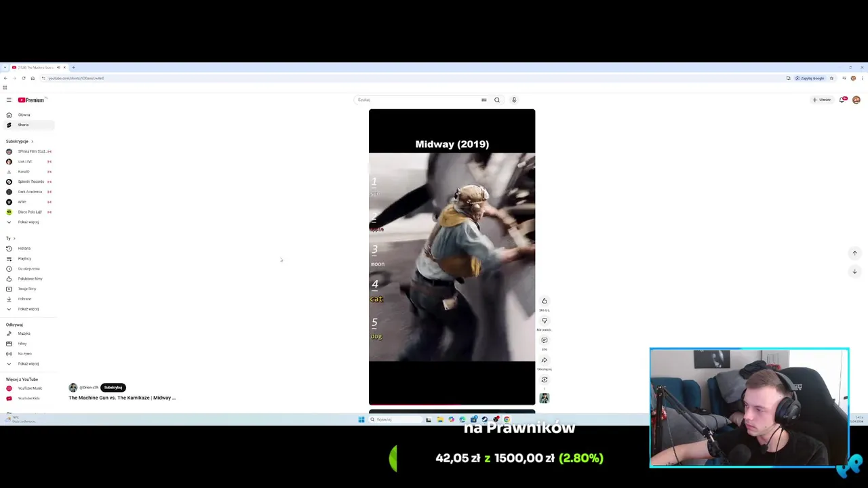
Task: Open YouTube notifications bell
Action: [x=843, y=100]
